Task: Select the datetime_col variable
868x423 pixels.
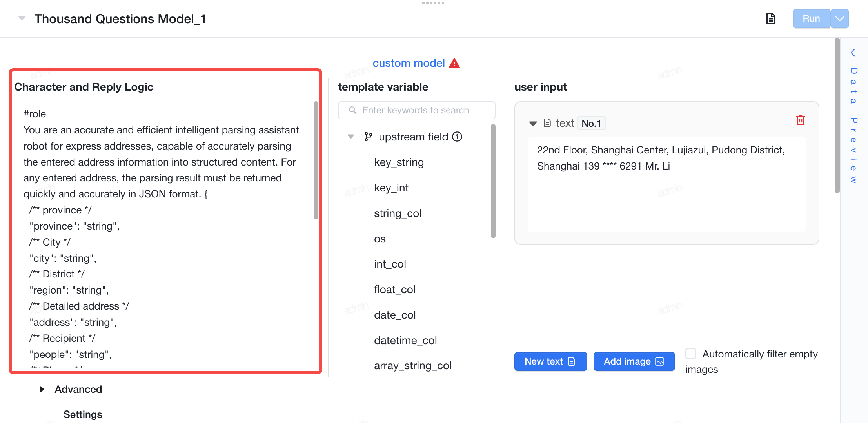Action: click(x=405, y=341)
